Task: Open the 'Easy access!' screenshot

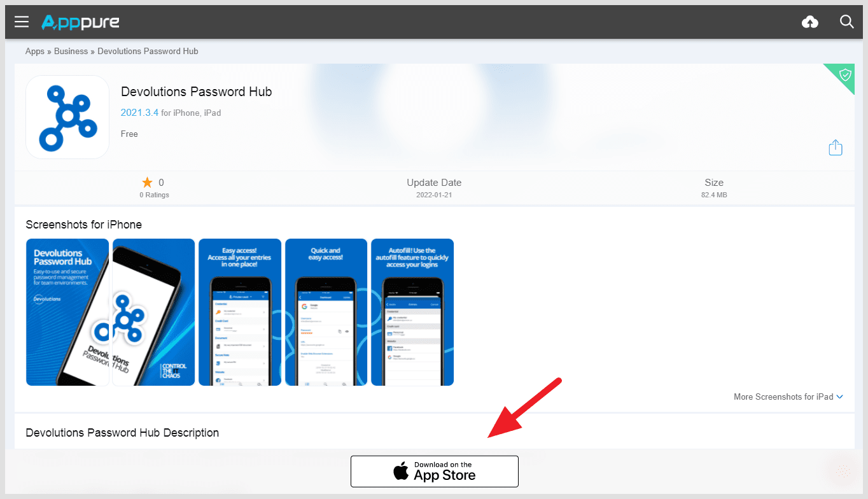Action: (240, 312)
